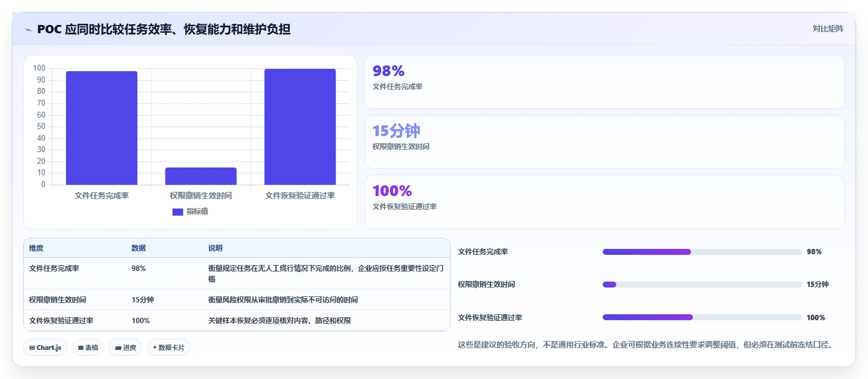Click the description starting 衡量风险权限从审批撤销
The width and height of the screenshot is (868, 379).
tap(283, 300)
